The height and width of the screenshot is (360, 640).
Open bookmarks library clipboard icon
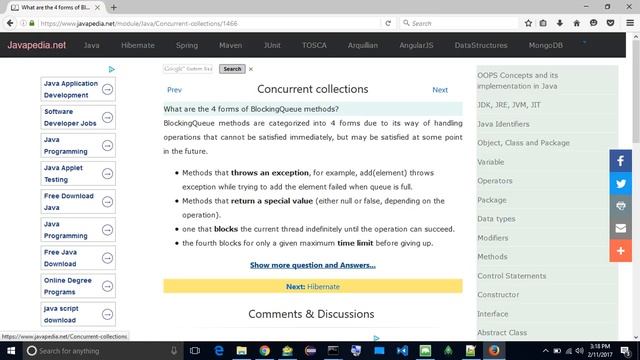543,23
